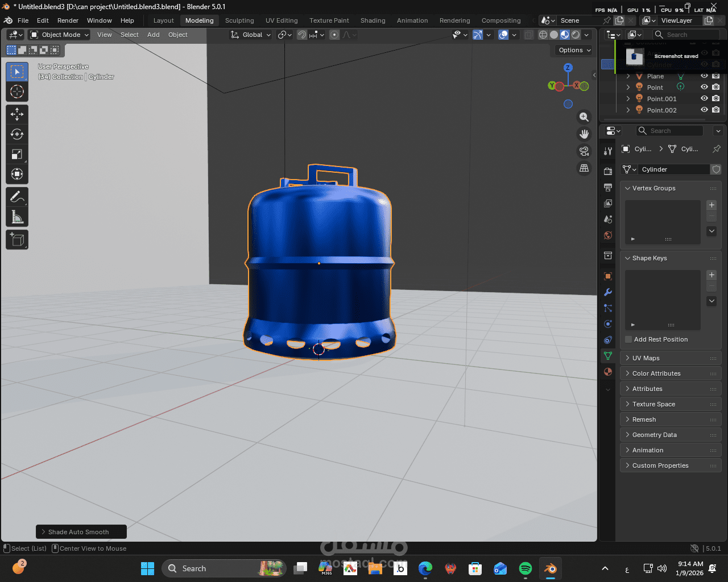This screenshot has height=582, width=728.
Task: Open the Tool properties tab
Action: [608, 151]
